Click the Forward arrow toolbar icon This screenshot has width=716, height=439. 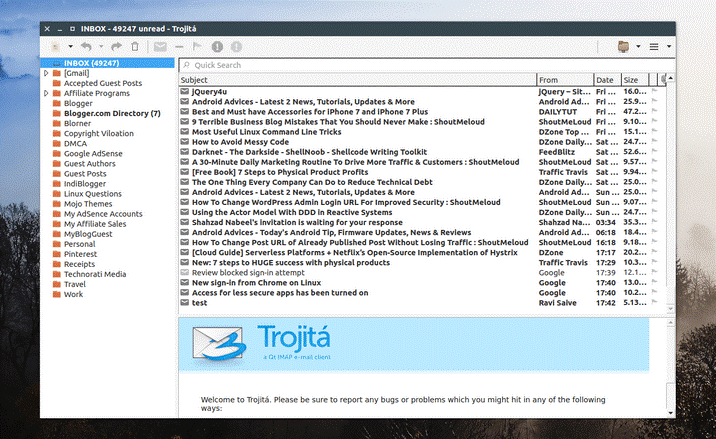tap(116, 47)
